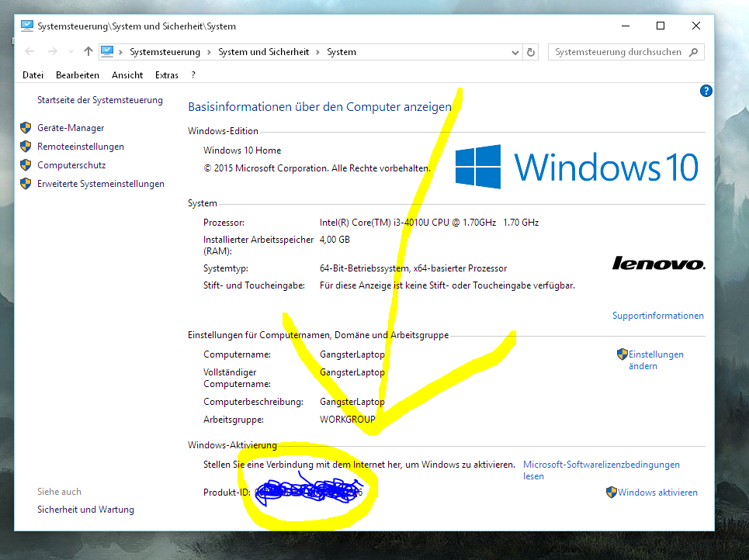This screenshot has width=749, height=560.
Task: Click Systemsteuerung breadcrumb
Action: coord(165,52)
